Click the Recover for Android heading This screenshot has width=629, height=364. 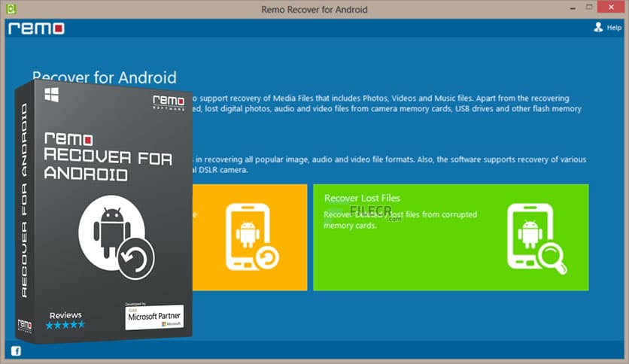point(105,77)
